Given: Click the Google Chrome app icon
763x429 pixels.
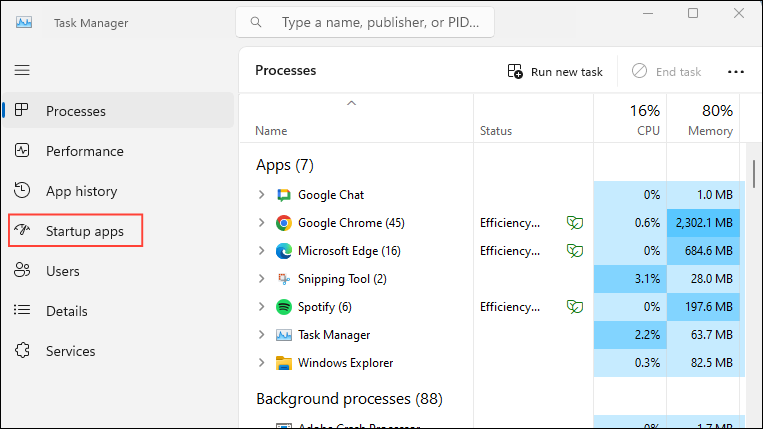Looking at the screenshot, I should tap(284, 223).
